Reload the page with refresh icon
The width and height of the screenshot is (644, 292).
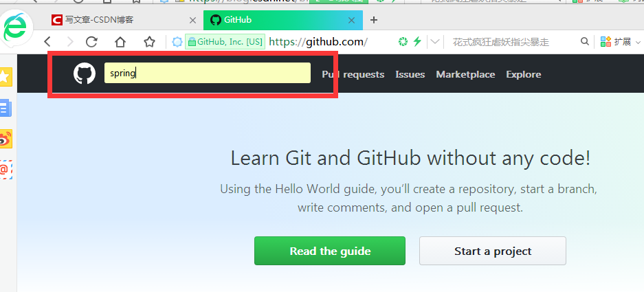click(91, 41)
